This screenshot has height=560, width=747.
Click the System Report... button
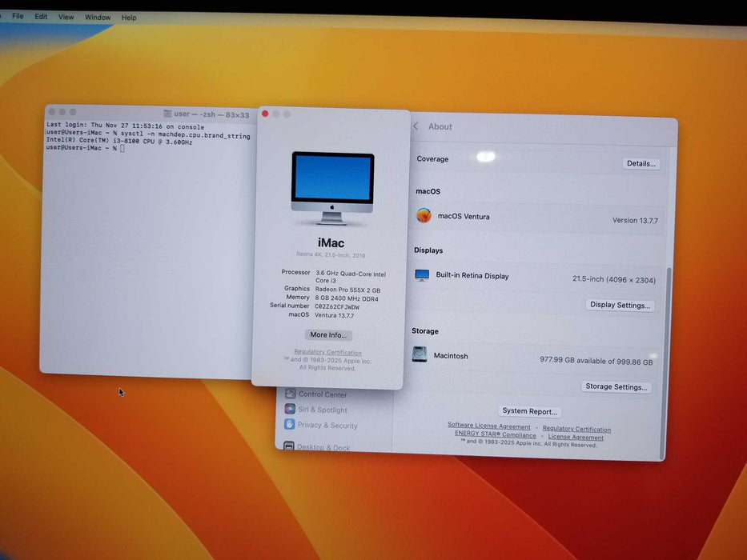(529, 411)
